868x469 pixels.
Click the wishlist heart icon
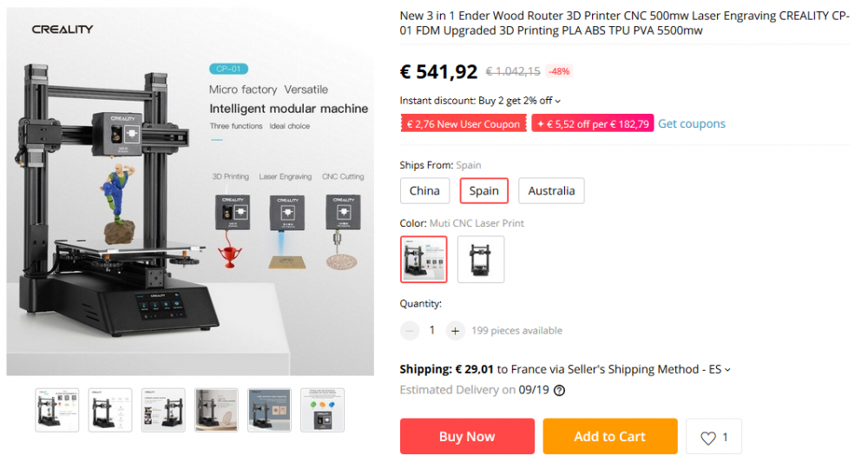point(707,438)
